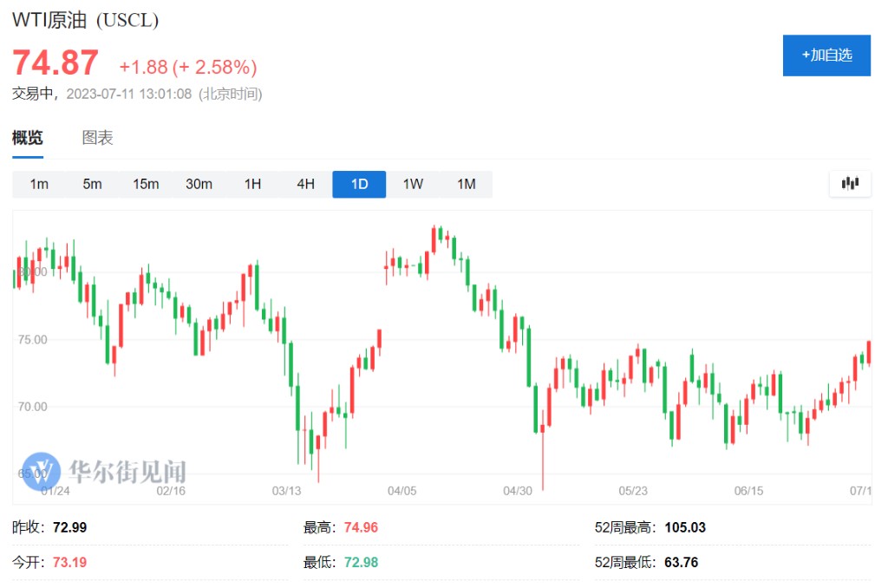
Task: Click the current price 74.87
Action: coord(55,62)
